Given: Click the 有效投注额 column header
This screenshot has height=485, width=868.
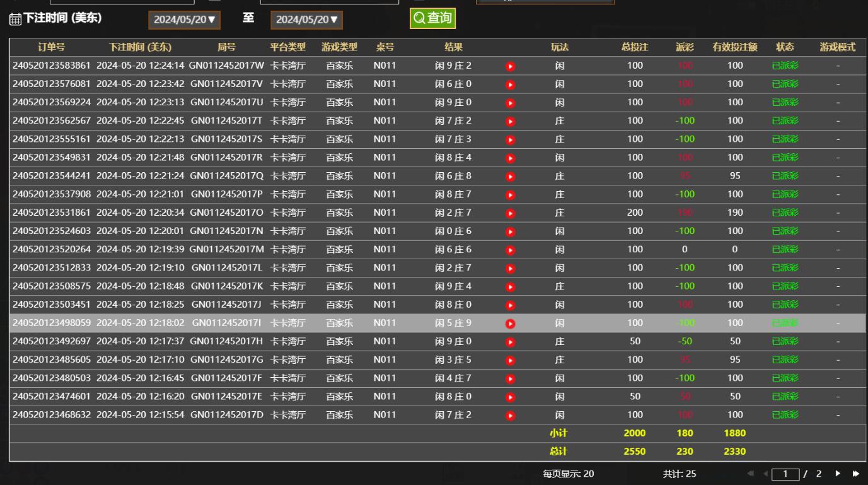Looking at the screenshot, I should coord(735,47).
